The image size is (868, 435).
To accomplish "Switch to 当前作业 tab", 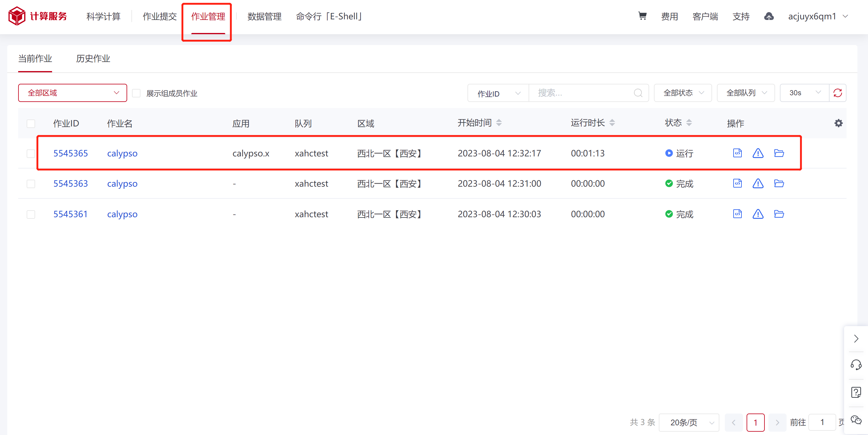I will [35, 59].
